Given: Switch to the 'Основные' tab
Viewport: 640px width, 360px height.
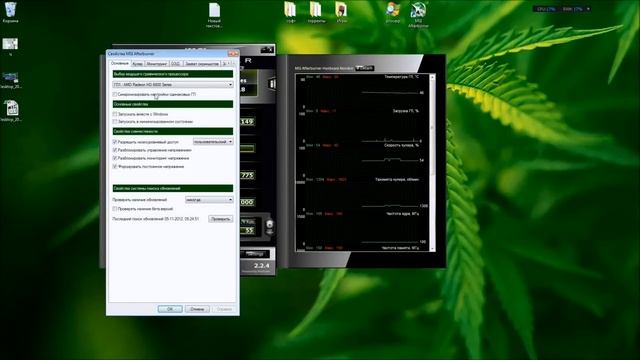Looking at the screenshot, I should pos(120,63).
